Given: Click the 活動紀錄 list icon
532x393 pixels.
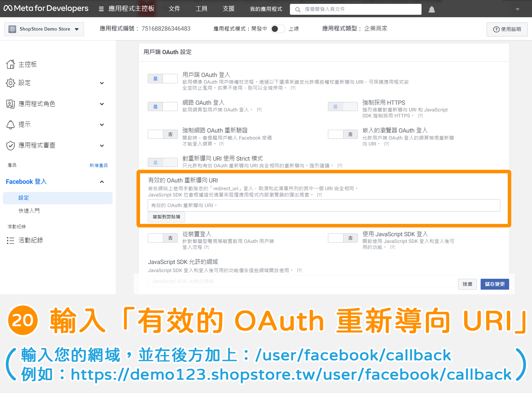Looking at the screenshot, I should pos(11,240).
